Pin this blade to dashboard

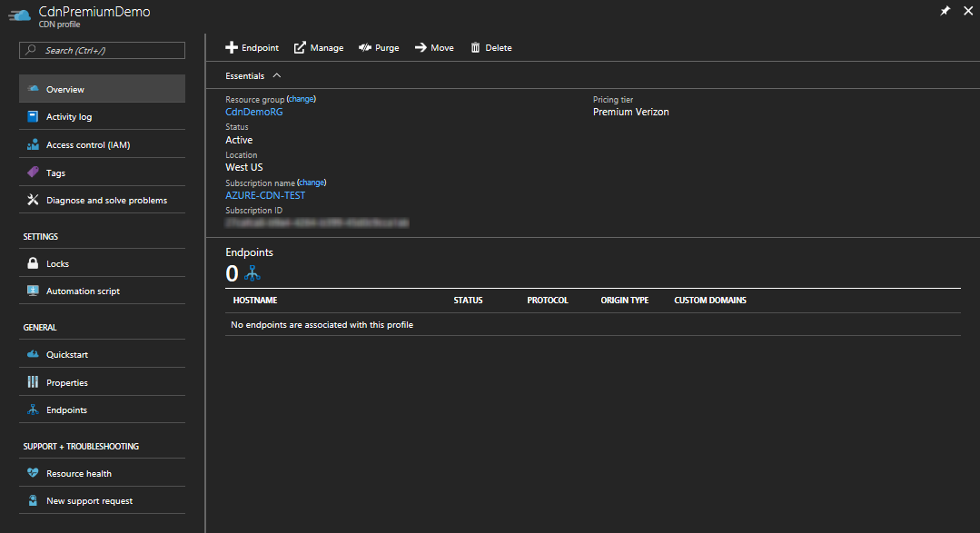945,11
